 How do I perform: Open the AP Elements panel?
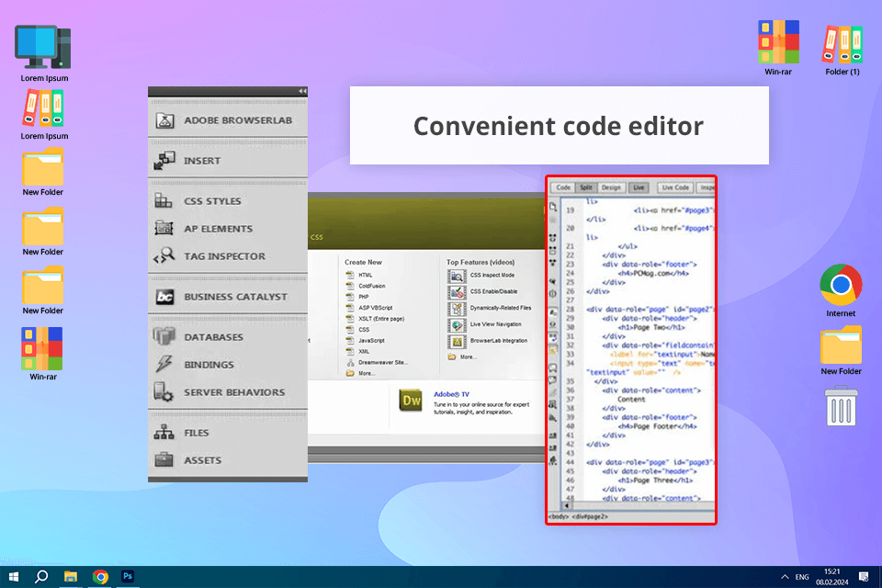(x=228, y=229)
